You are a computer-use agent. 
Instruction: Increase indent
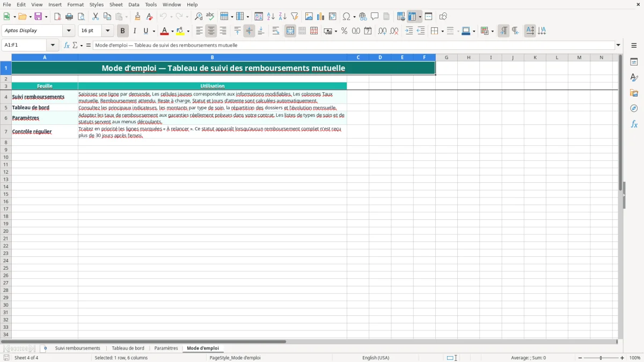[x=409, y=31]
